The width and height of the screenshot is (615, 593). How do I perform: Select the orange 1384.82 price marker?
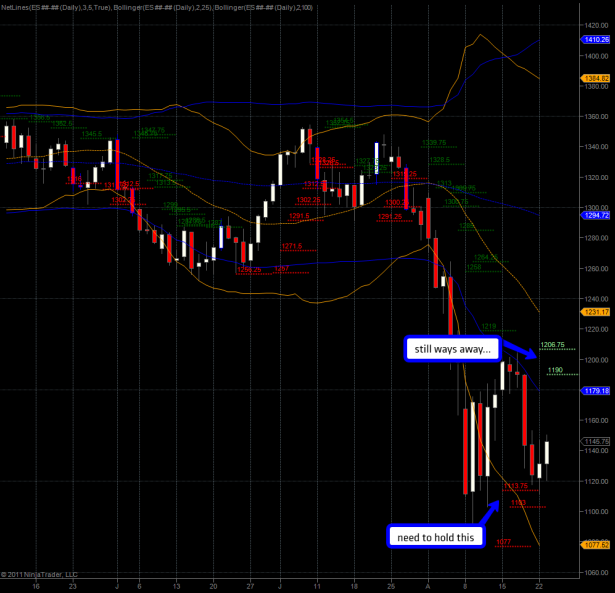596,77
